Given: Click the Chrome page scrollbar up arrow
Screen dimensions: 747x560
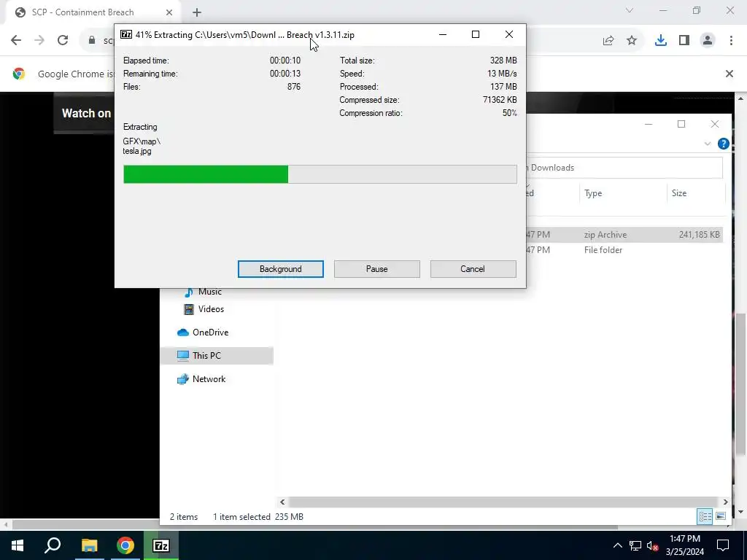Looking at the screenshot, I should tap(741, 98).
